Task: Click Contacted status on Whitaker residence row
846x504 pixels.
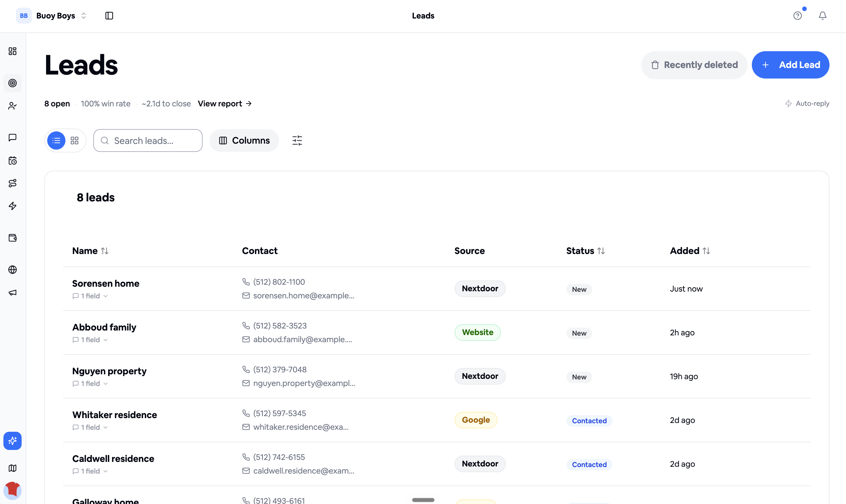Action: pos(589,421)
